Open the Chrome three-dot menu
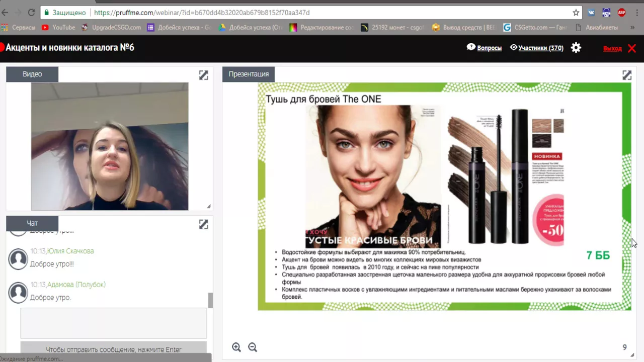Viewport: 644px width, 362px height. [637, 13]
